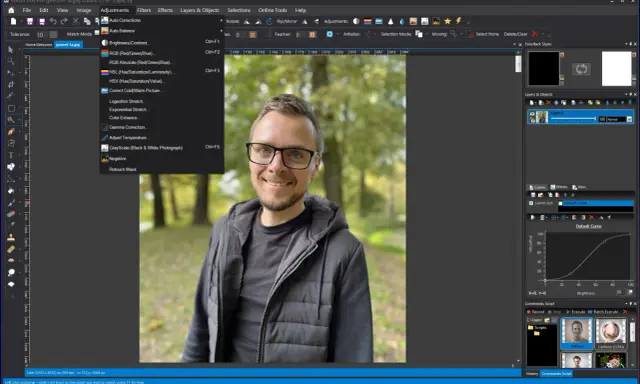Open the Layers & Objects panel options arrow
Image resolution: width=640 pixels, height=384 pixels.
click(x=626, y=94)
